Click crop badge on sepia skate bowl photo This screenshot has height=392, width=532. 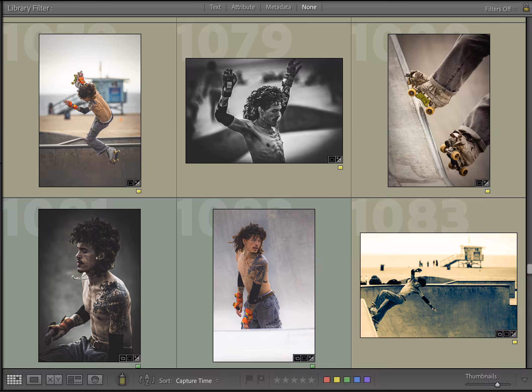506,334
